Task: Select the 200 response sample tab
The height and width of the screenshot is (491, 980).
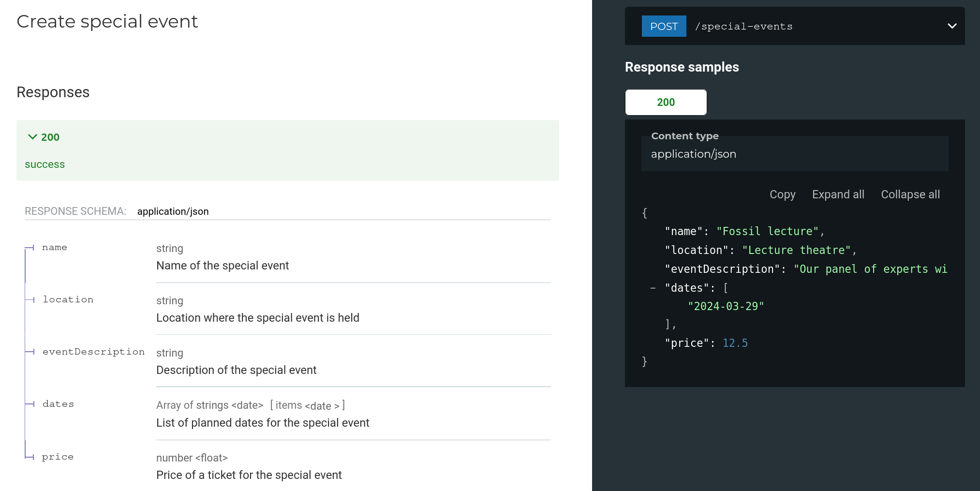Action: click(666, 103)
